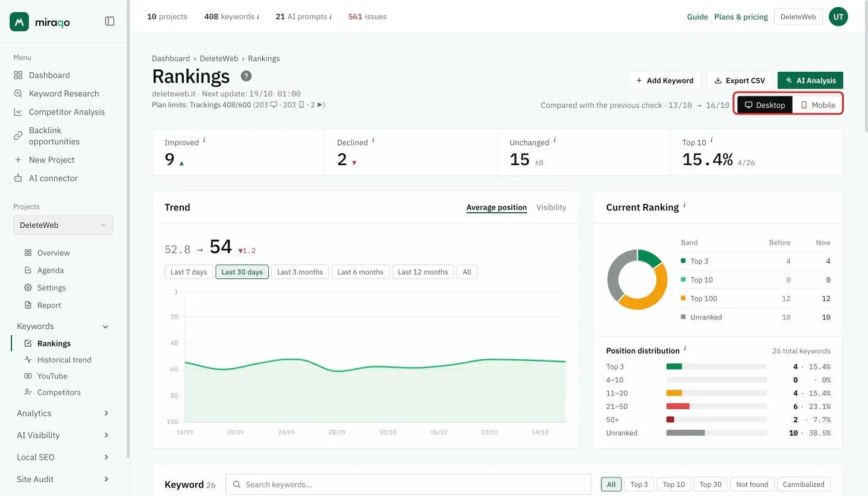The image size is (868, 496).
Task: Click the YouTube icon under Keywords
Action: 28,376
